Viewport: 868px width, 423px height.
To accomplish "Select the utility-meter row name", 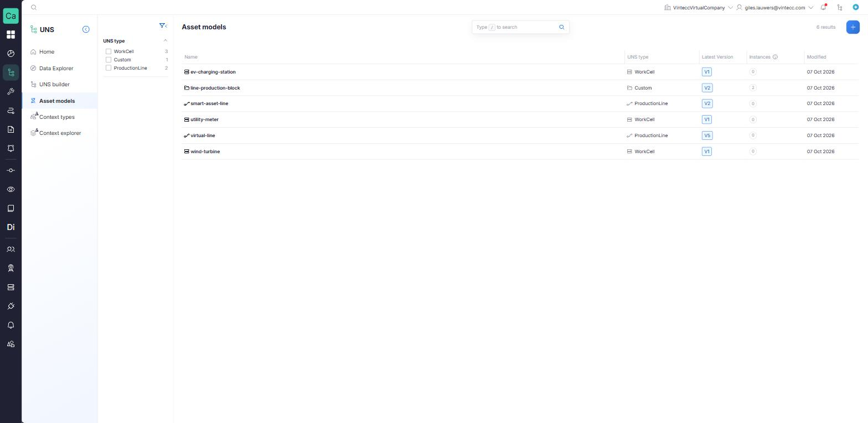I will click(x=204, y=119).
